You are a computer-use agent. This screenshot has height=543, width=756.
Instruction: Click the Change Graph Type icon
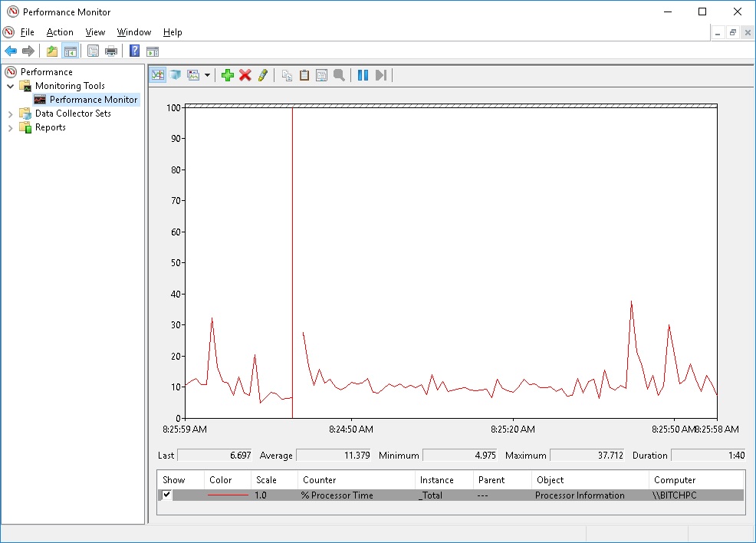pyautogui.click(x=193, y=75)
